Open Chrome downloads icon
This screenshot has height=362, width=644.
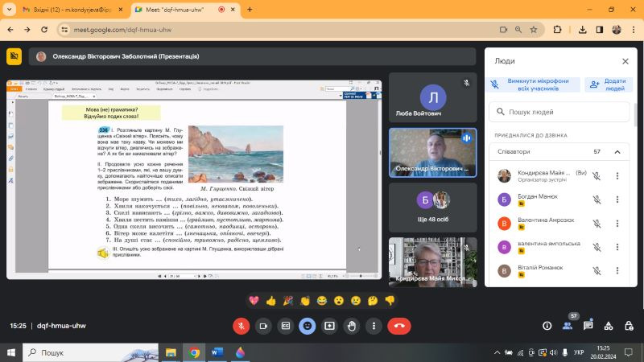pos(582,30)
